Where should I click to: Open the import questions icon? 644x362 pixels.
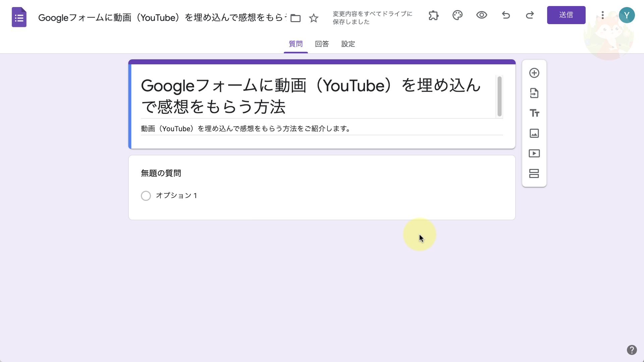[x=534, y=93]
